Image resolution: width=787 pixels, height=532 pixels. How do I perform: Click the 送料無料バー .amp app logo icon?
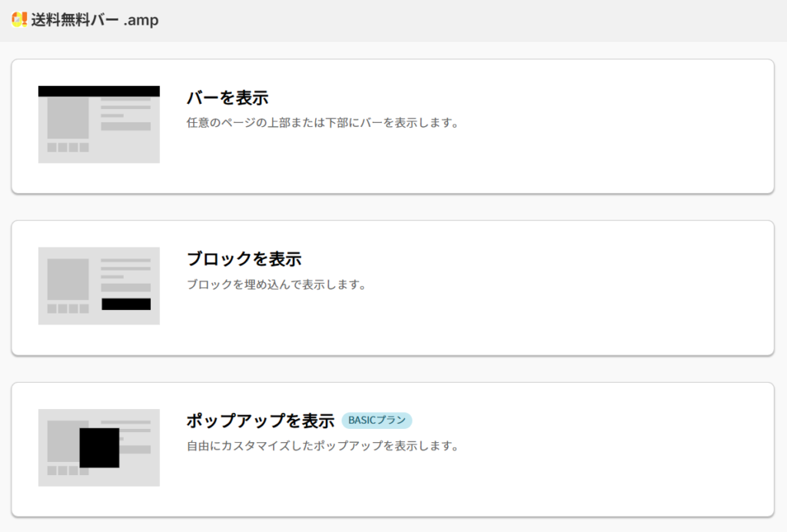coord(20,20)
